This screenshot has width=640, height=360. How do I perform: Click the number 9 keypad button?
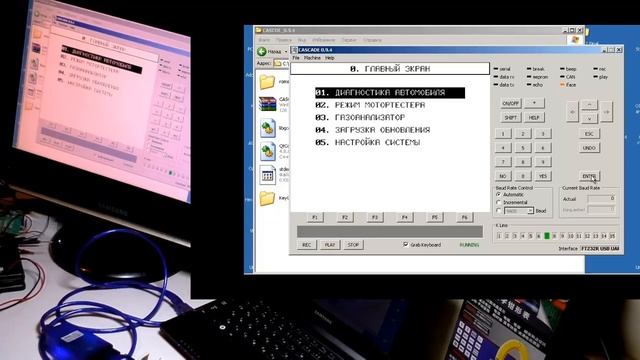click(x=542, y=162)
